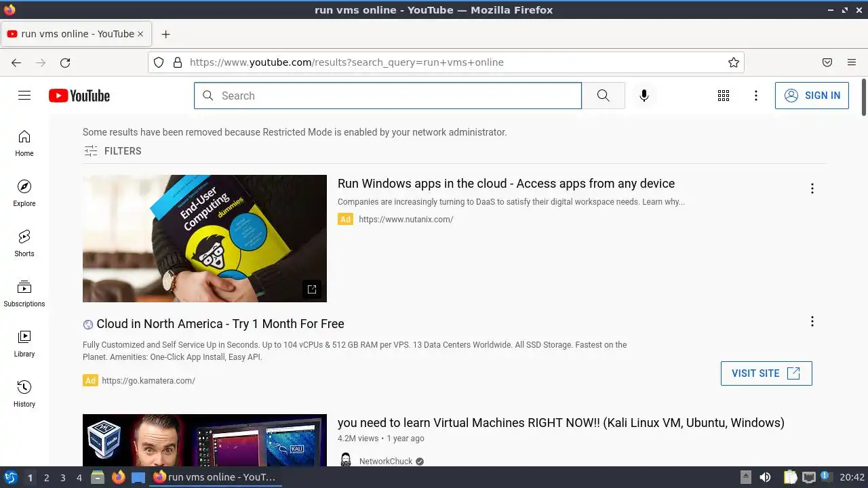Go back with Firefox back arrow
The height and width of the screenshot is (488, 868).
[16, 62]
